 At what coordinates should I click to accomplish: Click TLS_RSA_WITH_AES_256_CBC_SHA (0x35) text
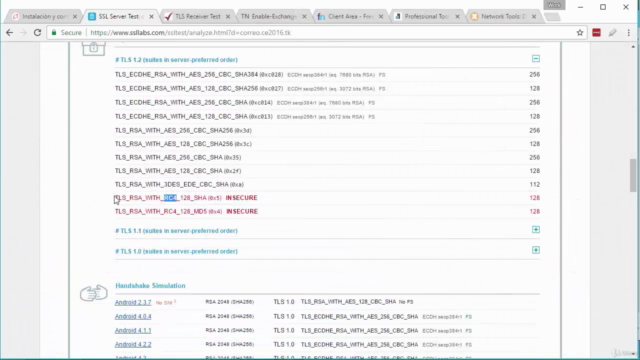pos(178,158)
